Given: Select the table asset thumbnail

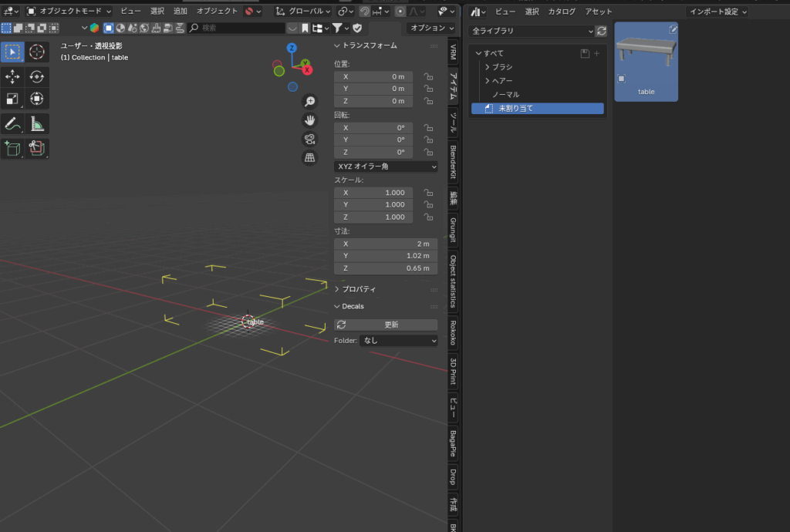Looking at the screenshot, I should pyautogui.click(x=646, y=62).
